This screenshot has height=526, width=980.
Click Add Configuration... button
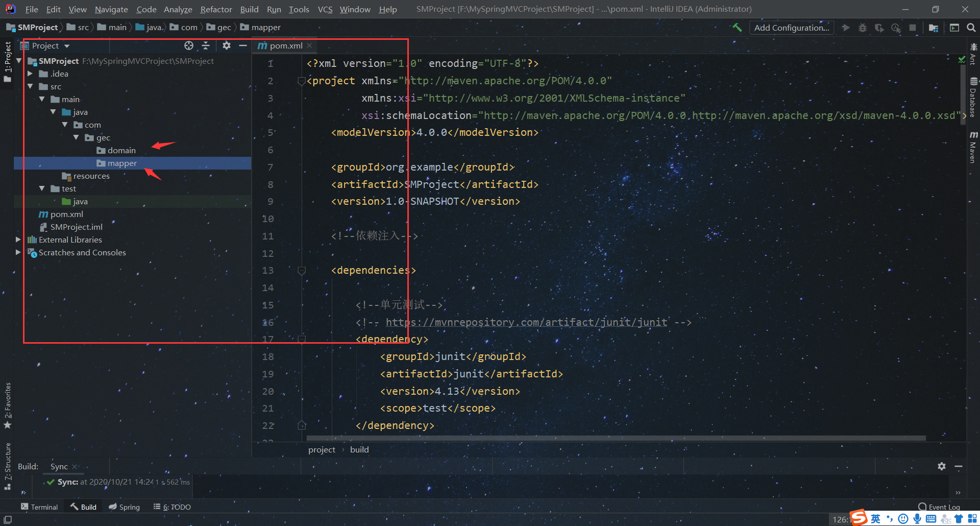point(792,28)
